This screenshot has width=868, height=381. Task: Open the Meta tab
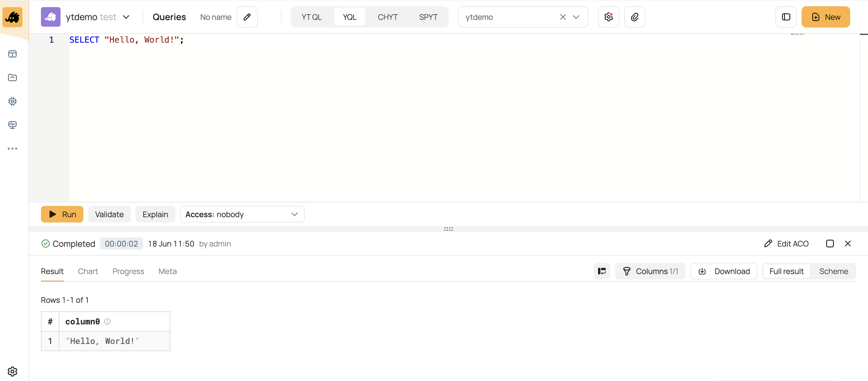pyautogui.click(x=168, y=271)
